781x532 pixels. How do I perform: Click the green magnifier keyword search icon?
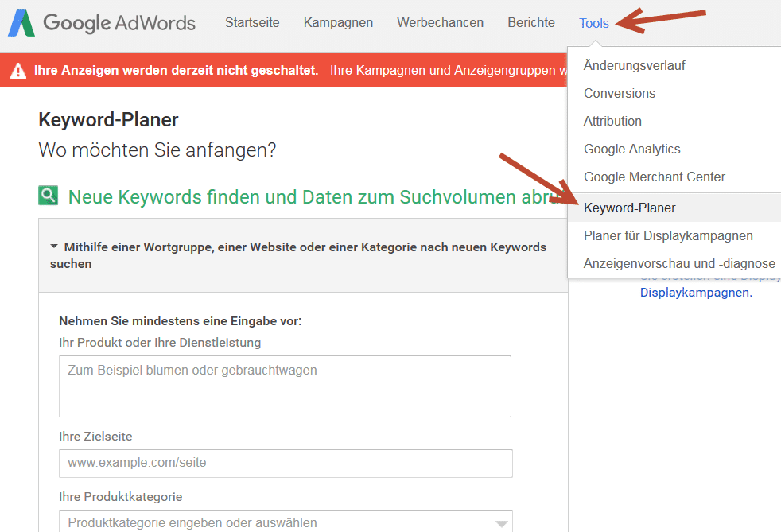pyautogui.click(x=49, y=196)
